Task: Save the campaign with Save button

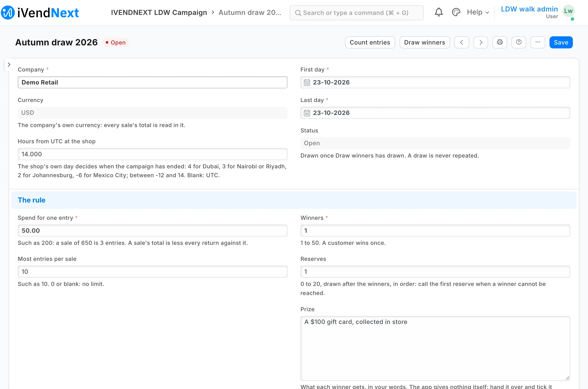Action: pos(561,42)
